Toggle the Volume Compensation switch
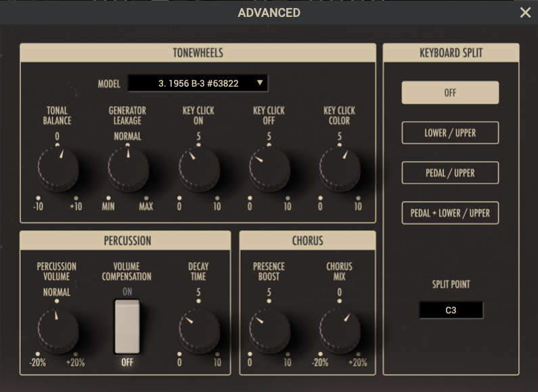The width and height of the screenshot is (538, 392). (x=127, y=327)
